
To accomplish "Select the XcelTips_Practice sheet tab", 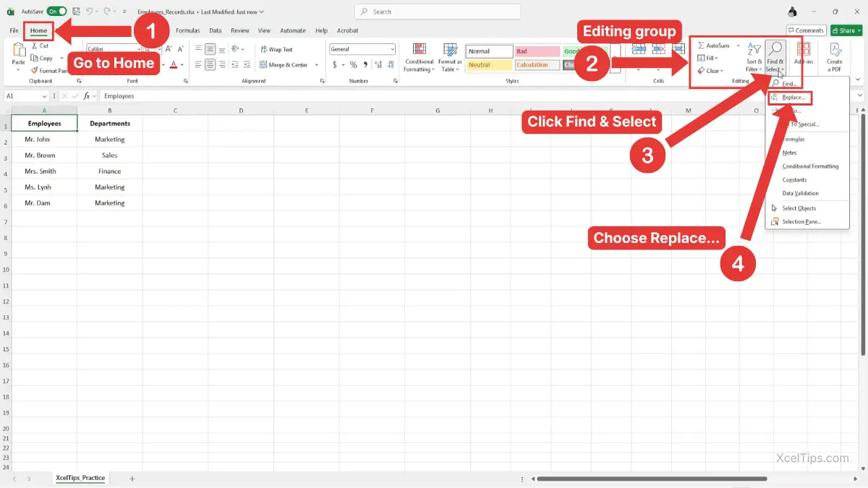I will point(80,478).
